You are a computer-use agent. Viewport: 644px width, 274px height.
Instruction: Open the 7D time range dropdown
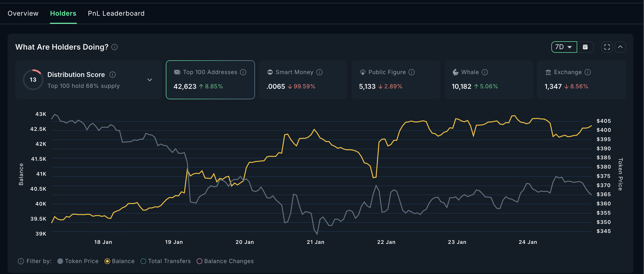point(564,47)
